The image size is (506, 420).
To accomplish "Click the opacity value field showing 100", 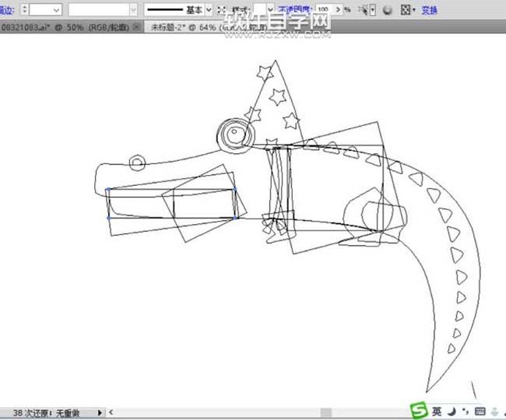I will [x=322, y=10].
